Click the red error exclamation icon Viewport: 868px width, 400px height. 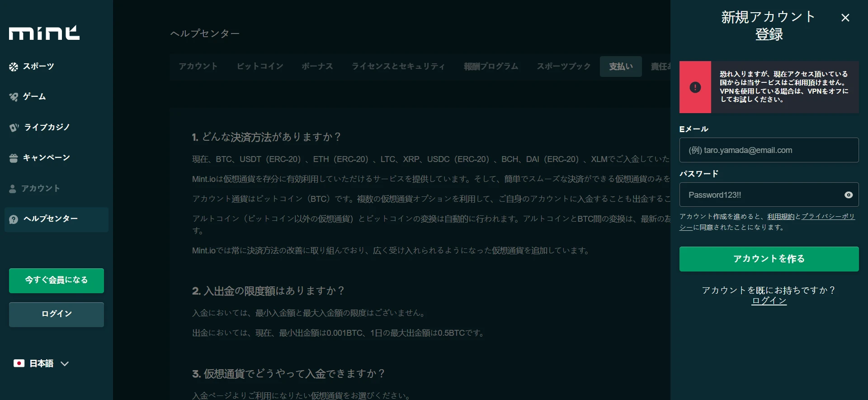coord(695,87)
